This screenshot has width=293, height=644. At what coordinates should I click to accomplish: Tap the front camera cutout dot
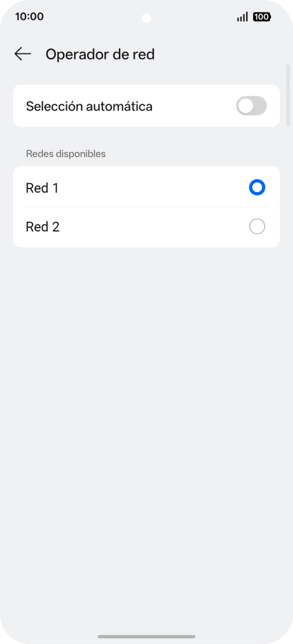click(146, 18)
